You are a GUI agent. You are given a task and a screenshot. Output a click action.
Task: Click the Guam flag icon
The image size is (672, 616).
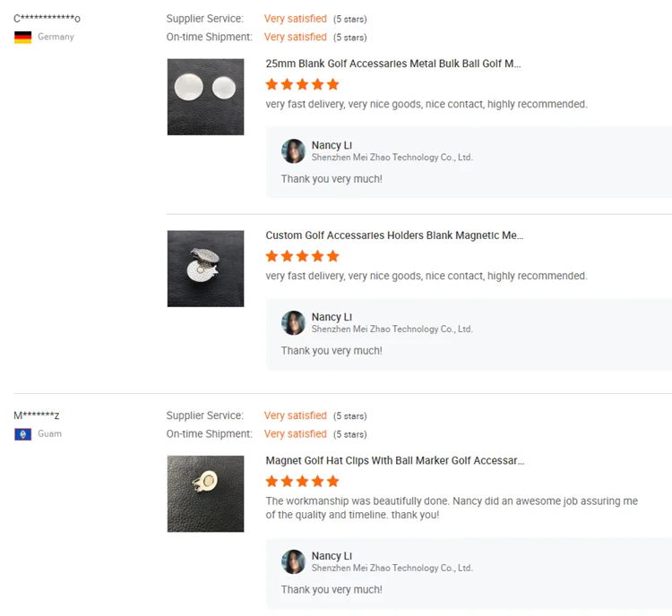22,434
